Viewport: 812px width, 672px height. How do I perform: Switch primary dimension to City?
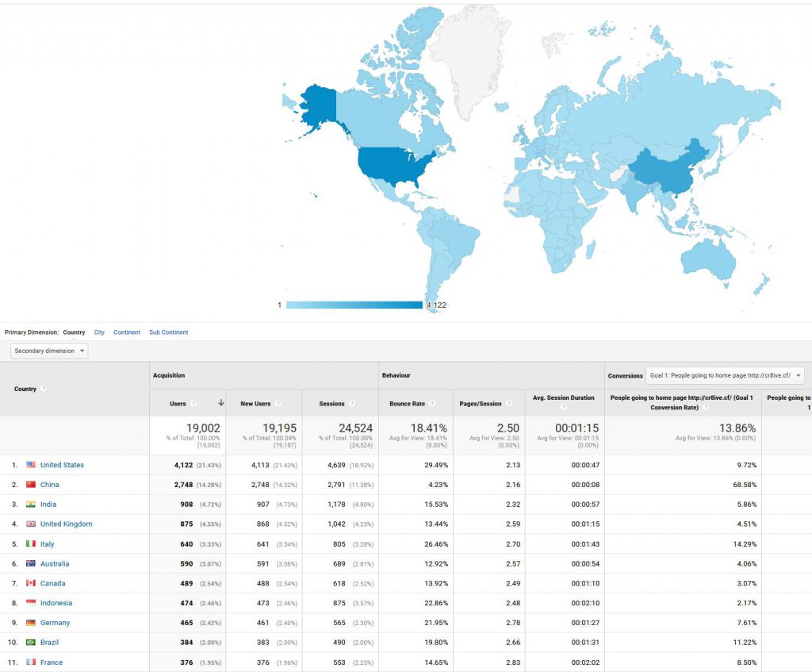click(x=99, y=332)
